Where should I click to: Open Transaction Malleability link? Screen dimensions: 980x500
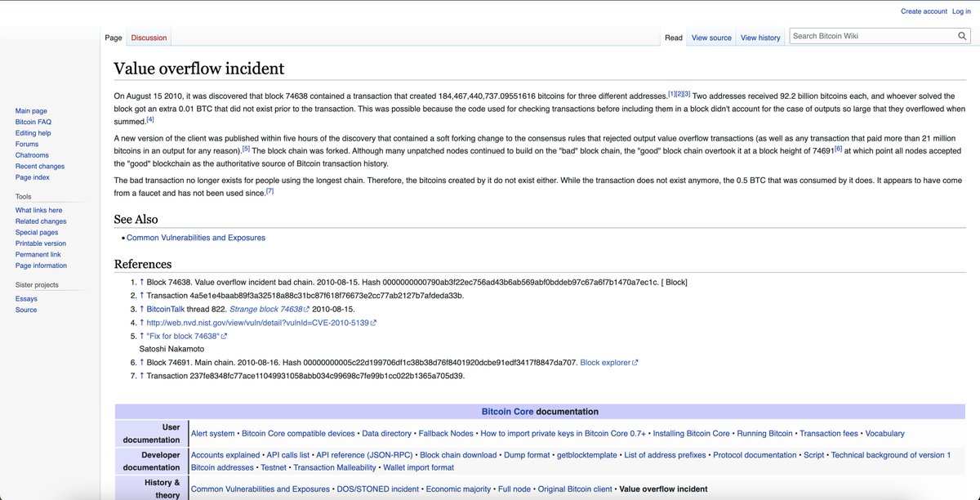[335, 467]
